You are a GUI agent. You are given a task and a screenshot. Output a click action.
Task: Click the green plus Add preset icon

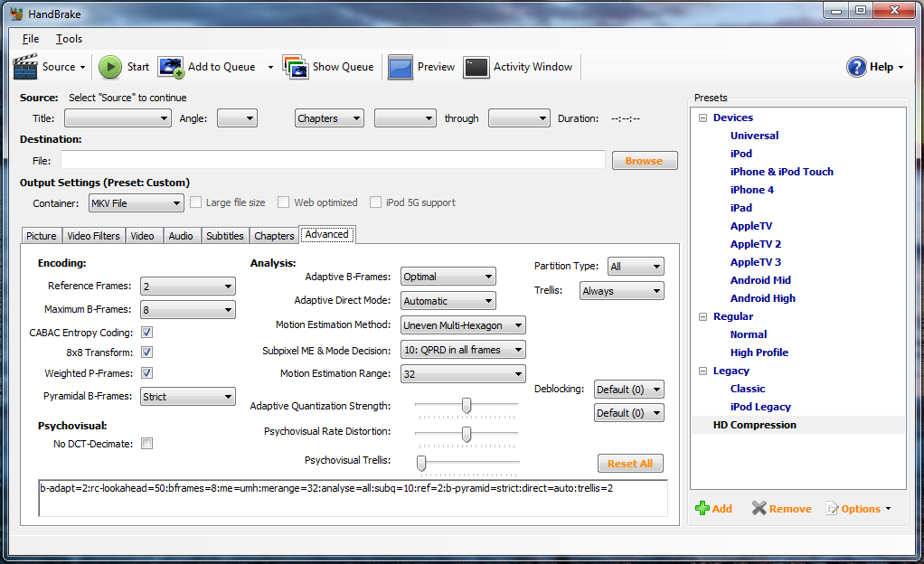(x=702, y=508)
